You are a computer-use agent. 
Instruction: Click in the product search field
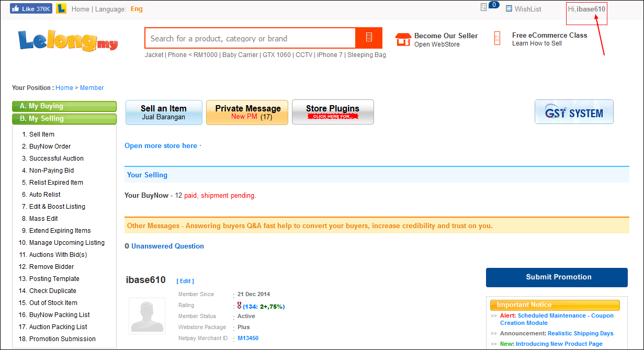coord(250,38)
